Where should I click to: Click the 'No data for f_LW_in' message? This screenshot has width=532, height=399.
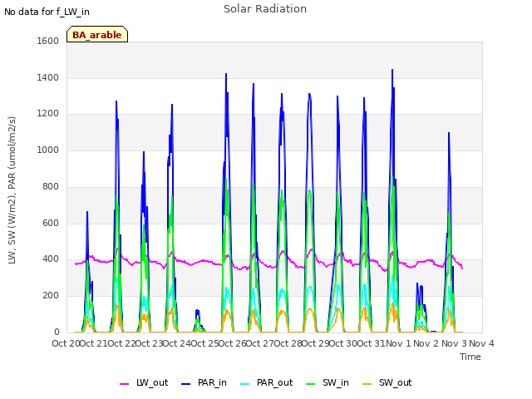pyautogui.click(x=47, y=12)
